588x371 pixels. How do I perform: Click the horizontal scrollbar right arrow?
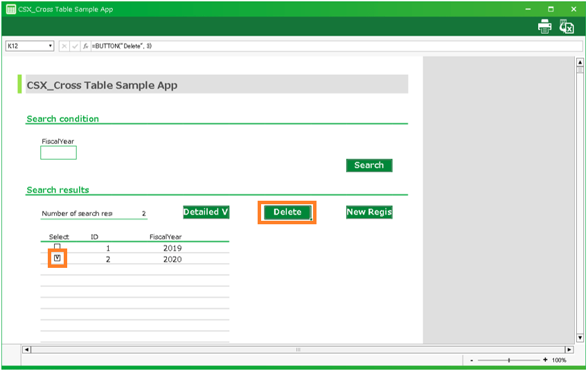[x=569, y=350]
